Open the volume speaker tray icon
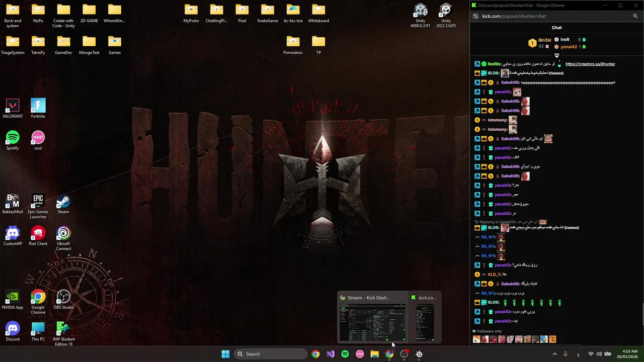This screenshot has width=644, height=362. pos(599,354)
